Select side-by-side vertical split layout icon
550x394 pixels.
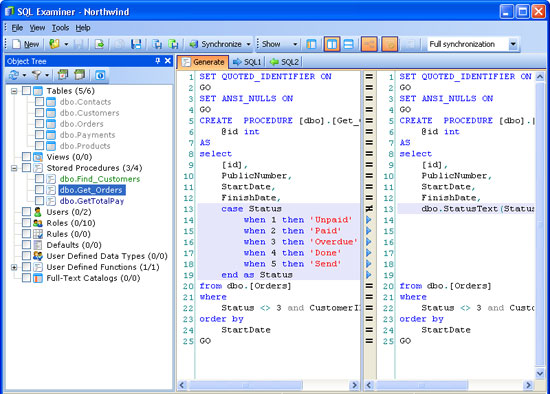331,44
